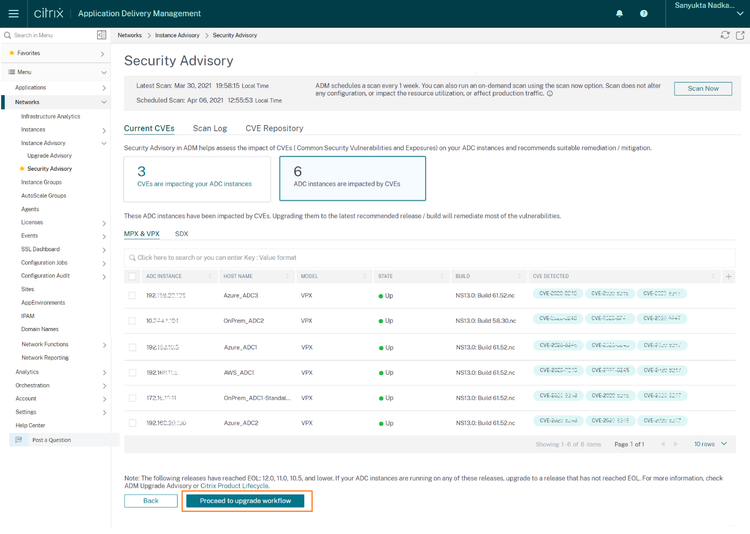Click the table search magnifier icon

point(132,258)
